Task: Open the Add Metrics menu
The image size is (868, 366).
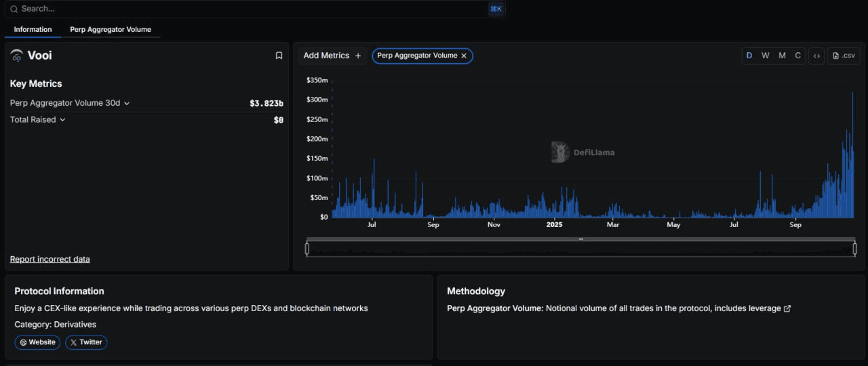Action: [x=332, y=56]
